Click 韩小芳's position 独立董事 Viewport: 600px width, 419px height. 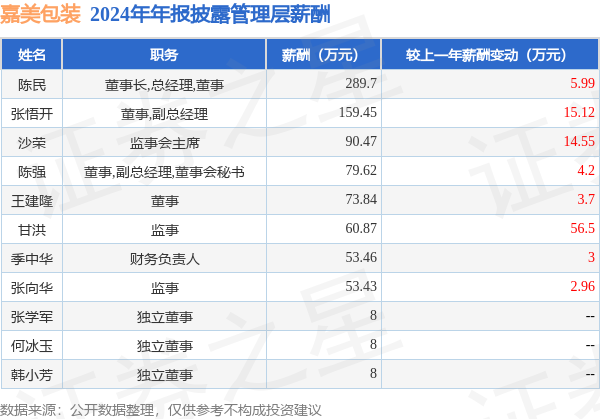[x=164, y=375]
